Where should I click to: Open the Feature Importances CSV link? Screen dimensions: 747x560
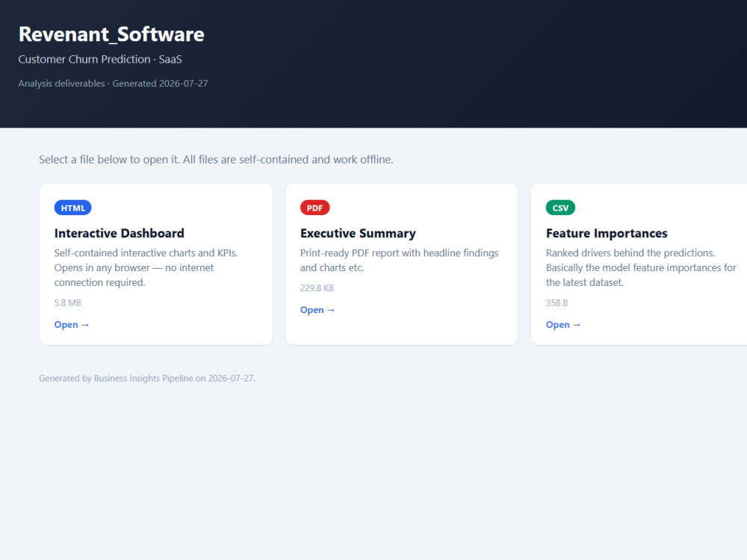563,325
